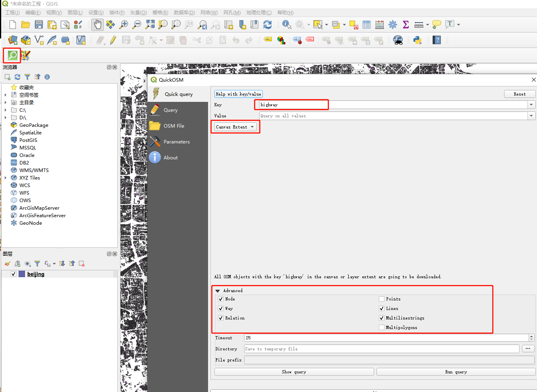
Task: Uncheck the Way checkbox
Action: coord(221,308)
